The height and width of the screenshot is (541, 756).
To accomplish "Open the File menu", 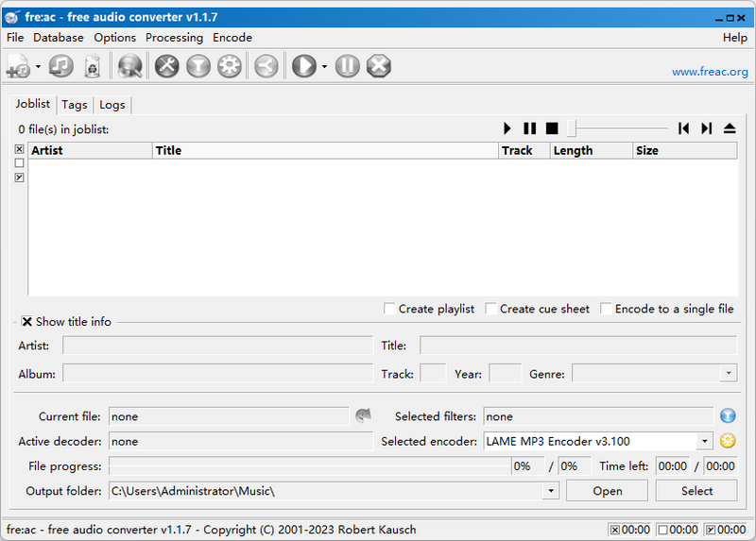I will click(x=15, y=38).
